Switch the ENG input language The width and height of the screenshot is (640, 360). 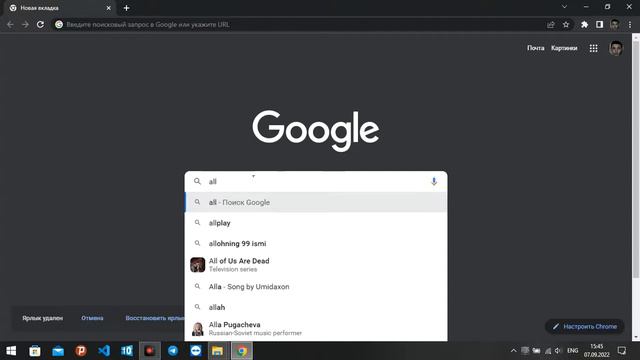[x=573, y=351]
